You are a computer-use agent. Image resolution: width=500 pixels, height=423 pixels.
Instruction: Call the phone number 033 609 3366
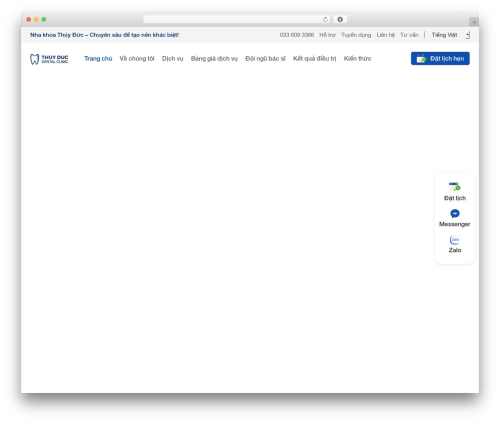[297, 35]
